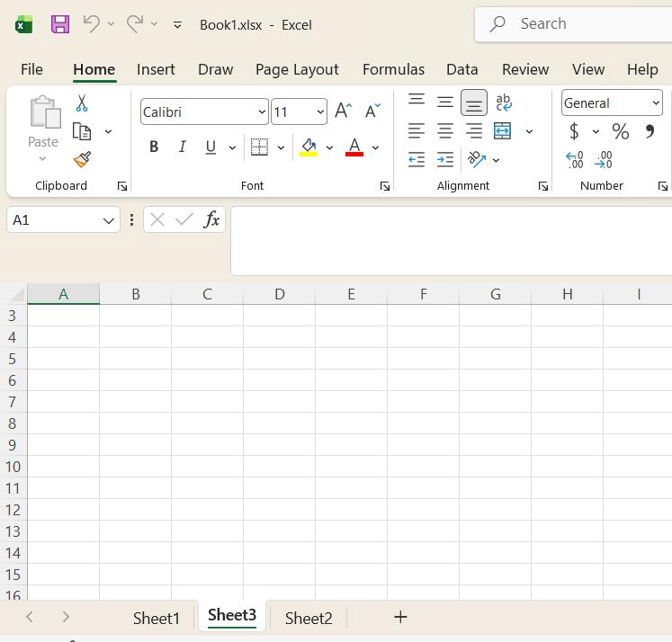Open the General number format dropdown

(655, 103)
